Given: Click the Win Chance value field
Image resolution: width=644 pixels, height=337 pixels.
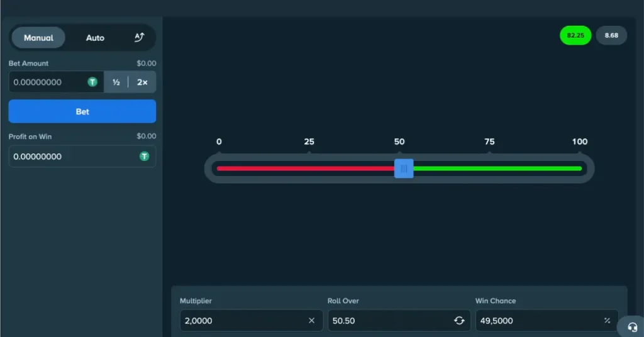Looking at the screenshot, I should click(535, 321).
